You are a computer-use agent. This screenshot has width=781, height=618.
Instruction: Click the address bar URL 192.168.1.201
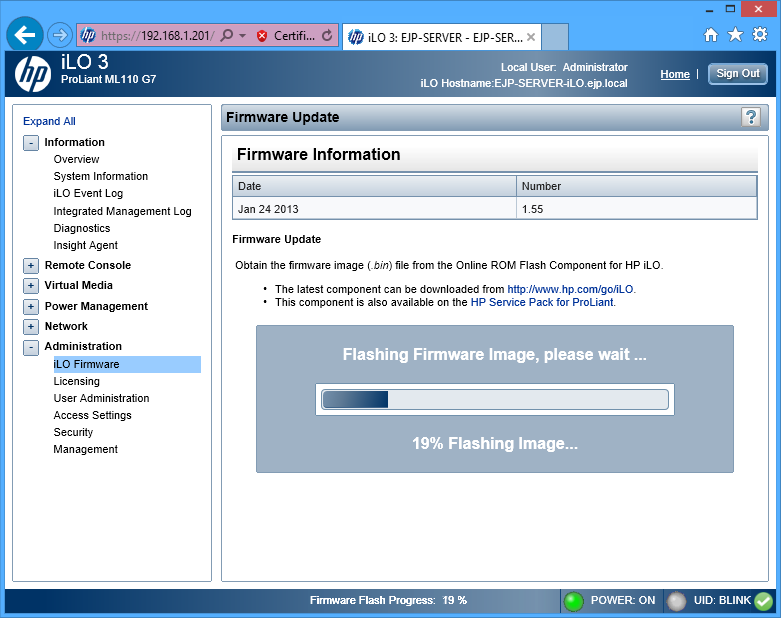click(x=157, y=36)
